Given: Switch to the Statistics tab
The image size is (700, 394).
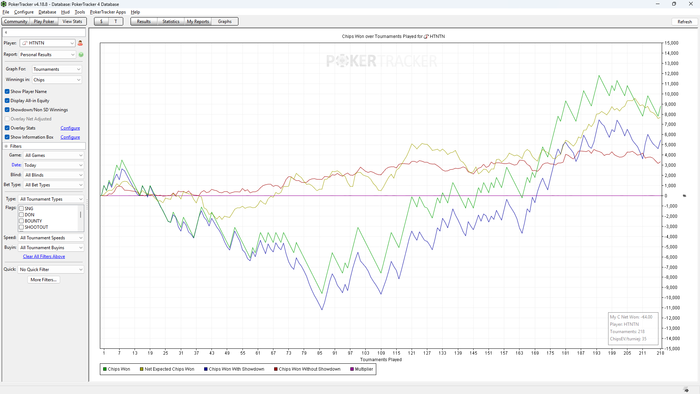Looking at the screenshot, I should point(171,21).
